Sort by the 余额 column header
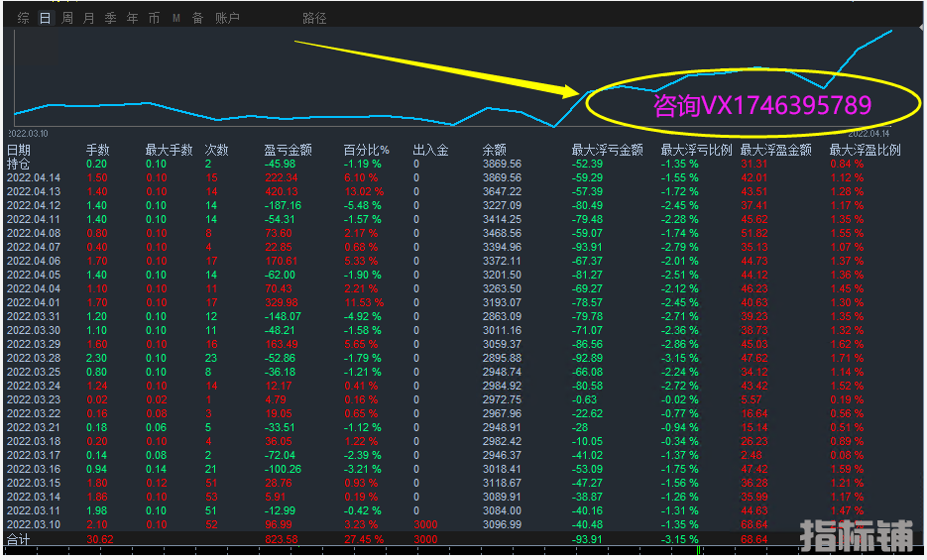 click(x=495, y=150)
